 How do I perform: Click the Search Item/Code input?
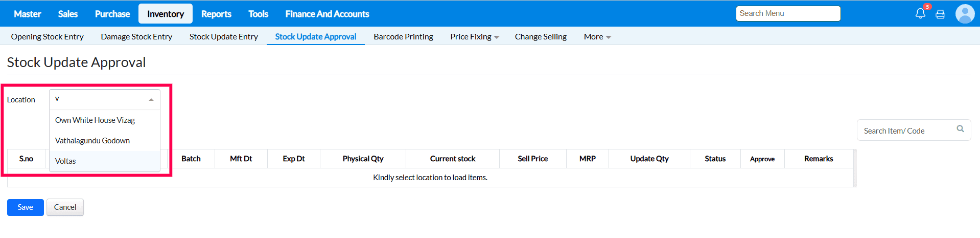(x=905, y=131)
